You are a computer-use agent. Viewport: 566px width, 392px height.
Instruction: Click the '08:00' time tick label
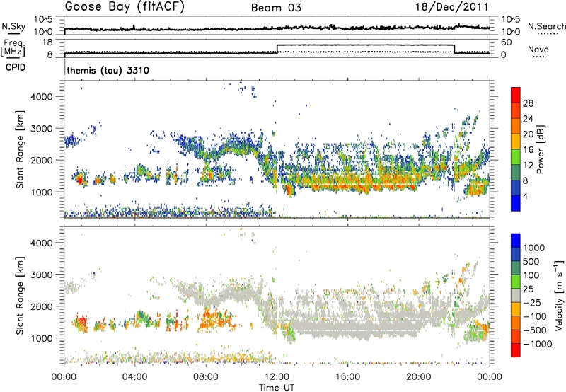tap(206, 377)
